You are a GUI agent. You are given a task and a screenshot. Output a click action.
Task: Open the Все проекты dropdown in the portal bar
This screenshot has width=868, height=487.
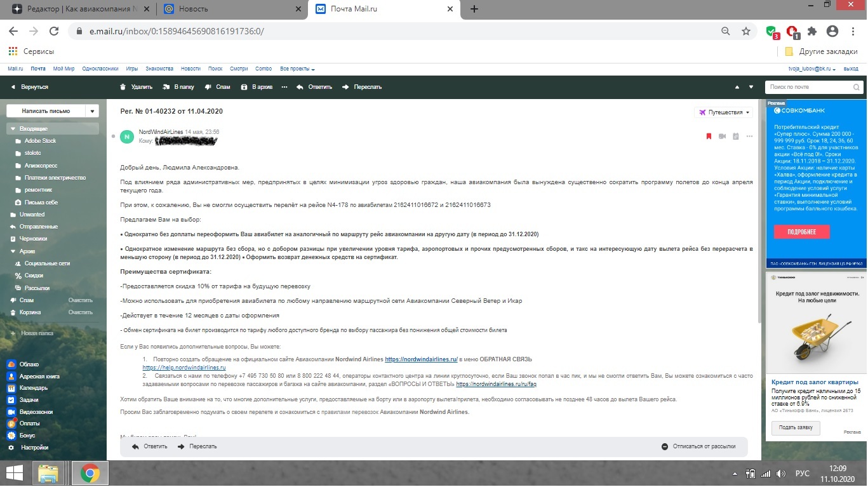pyautogui.click(x=297, y=69)
